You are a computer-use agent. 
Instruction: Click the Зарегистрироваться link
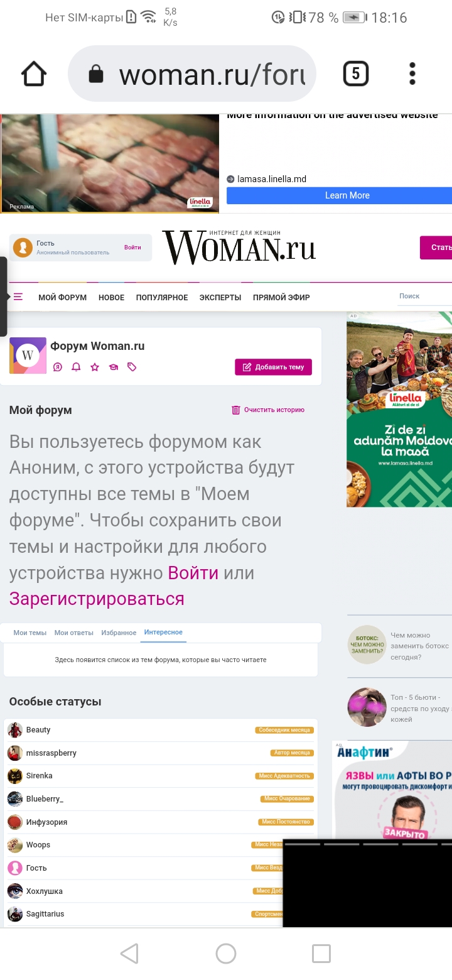click(x=97, y=599)
